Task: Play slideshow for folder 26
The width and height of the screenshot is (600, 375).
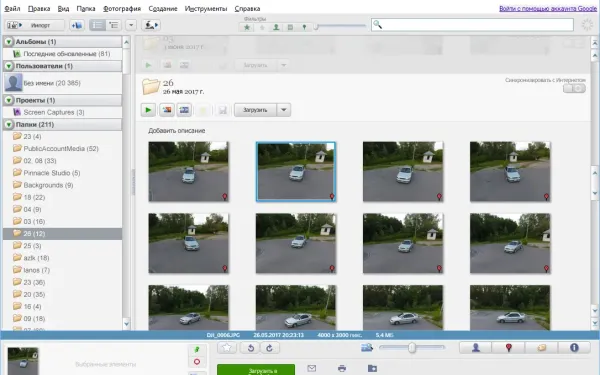Action: click(148, 110)
